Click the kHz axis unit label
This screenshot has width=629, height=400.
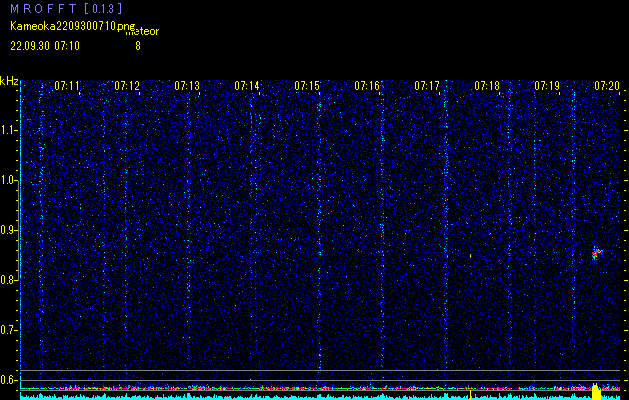pos(9,81)
